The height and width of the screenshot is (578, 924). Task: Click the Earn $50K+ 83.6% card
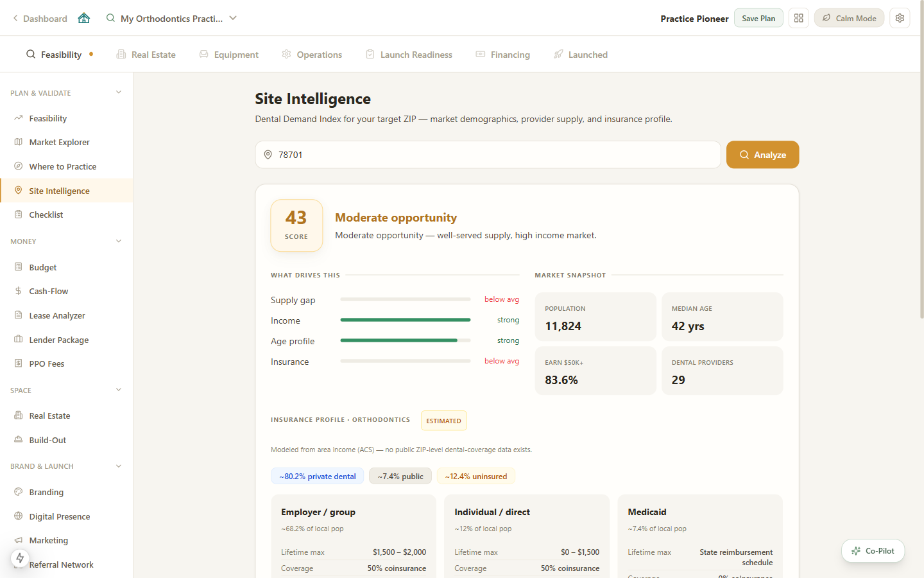pyautogui.click(x=595, y=371)
